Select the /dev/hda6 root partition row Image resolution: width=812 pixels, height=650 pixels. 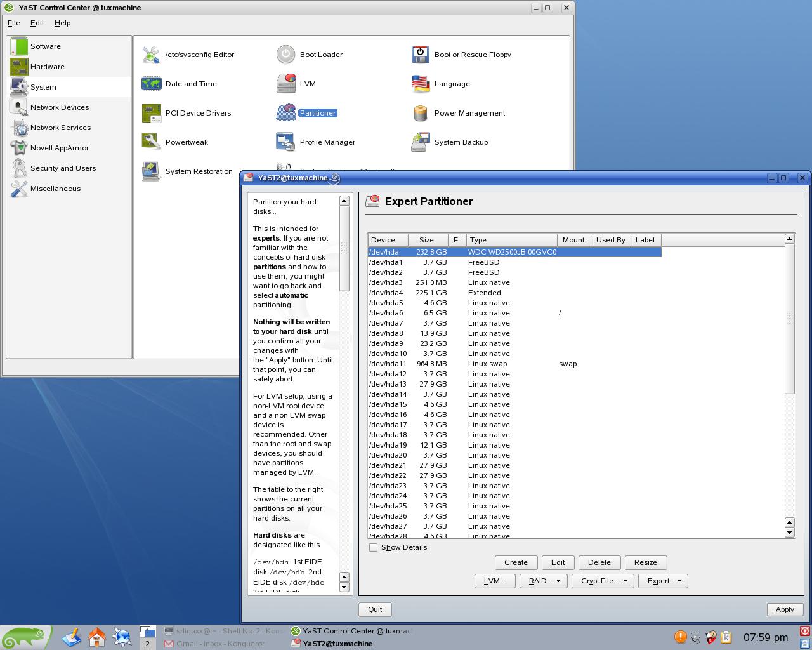[514, 313]
